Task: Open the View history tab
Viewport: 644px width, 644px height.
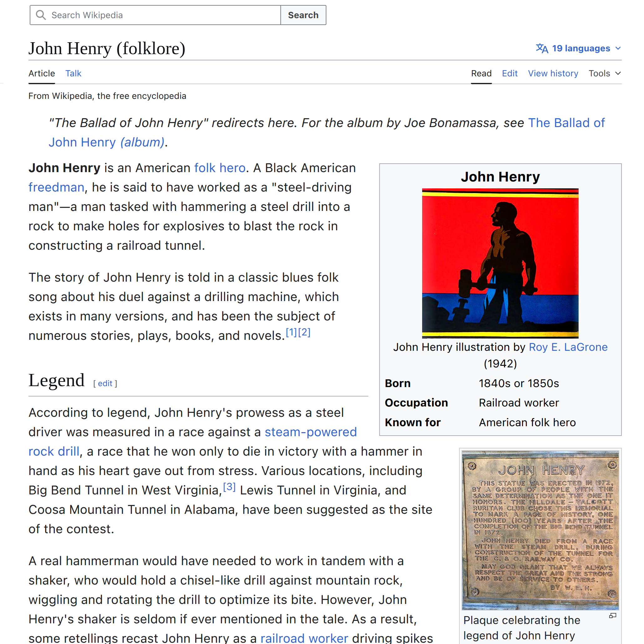Action: (x=553, y=73)
